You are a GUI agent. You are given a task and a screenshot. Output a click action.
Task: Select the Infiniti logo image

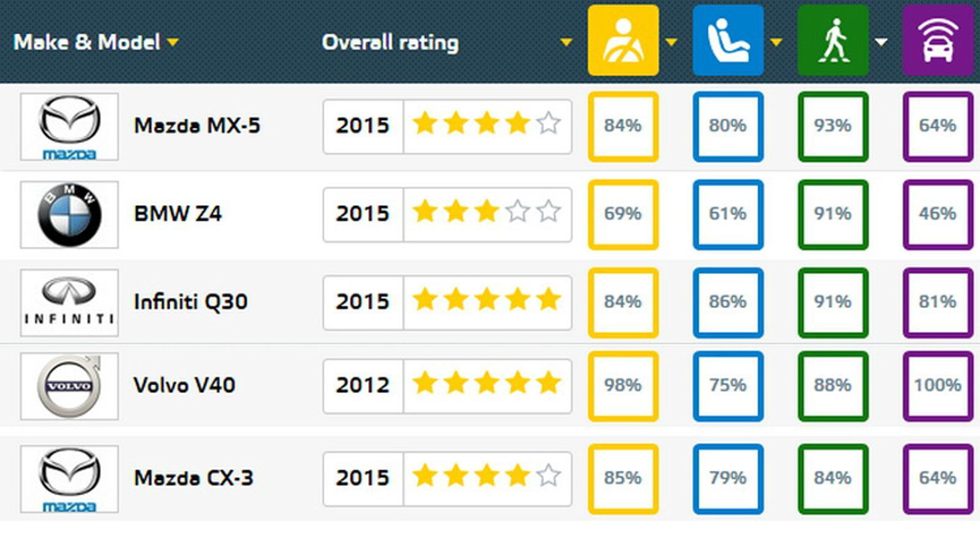click(69, 302)
